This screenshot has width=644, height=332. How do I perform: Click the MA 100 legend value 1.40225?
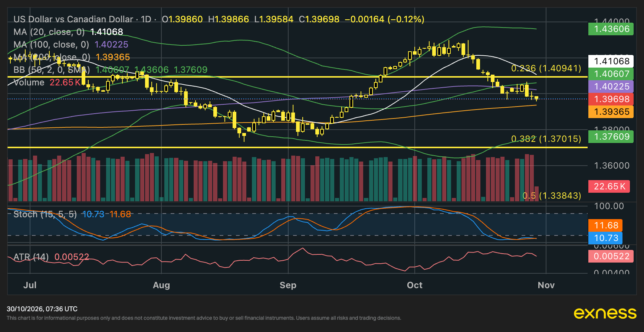111,45
